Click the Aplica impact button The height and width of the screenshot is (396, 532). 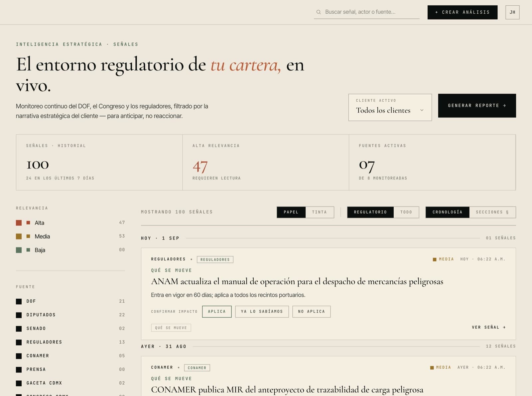tap(217, 312)
